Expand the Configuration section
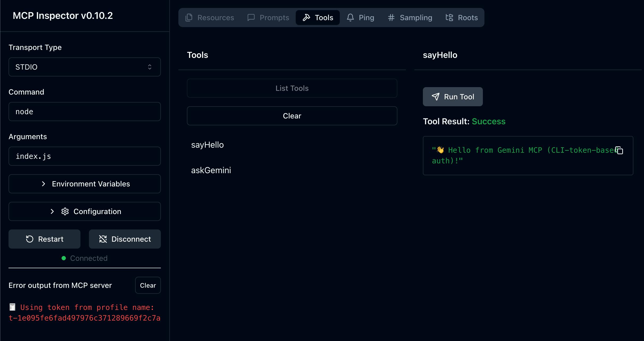644x341 pixels. pyautogui.click(x=84, y=211)
